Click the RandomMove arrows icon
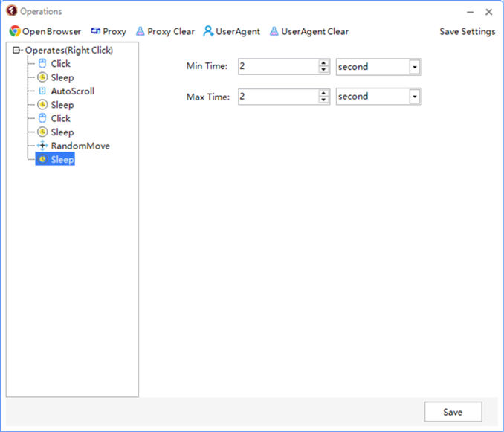The image size is (504, 432). tap(42, 146)
